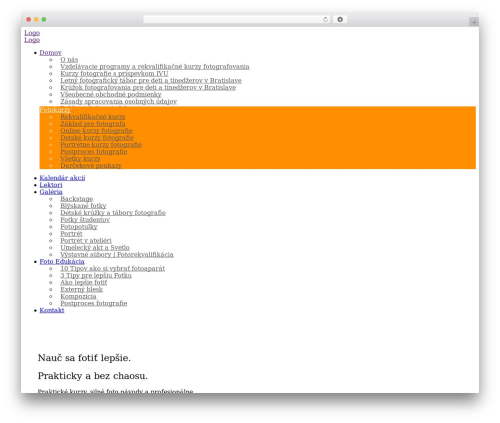The image size is (500, 423).
Task: Maximize the window with green button
Action: (x=44, y=20)
